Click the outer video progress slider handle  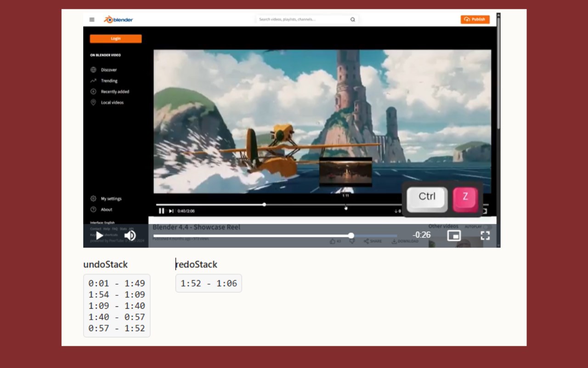(351, 236)
